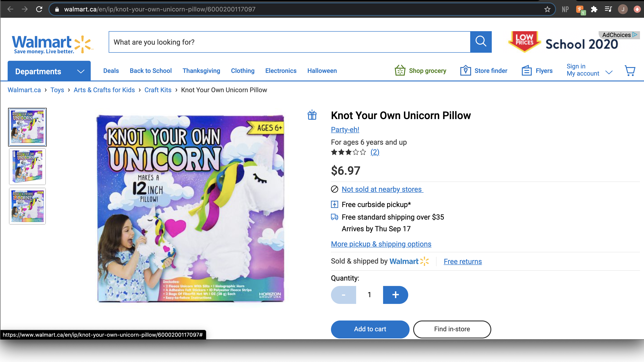The image size is (644, 362).
Task: Click the Add to cart button
Action: 370,329
